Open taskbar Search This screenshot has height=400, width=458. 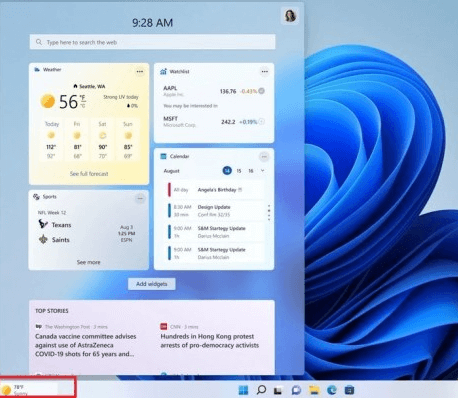click(x=261, y=390)
